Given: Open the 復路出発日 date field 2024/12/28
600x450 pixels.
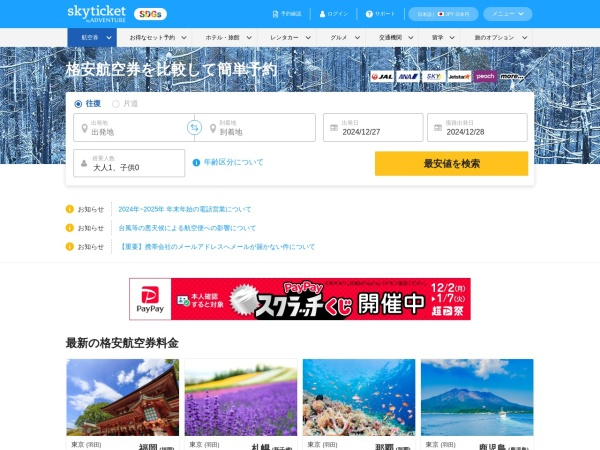Looking at the screenshot, I should click(x=477, y=127).
